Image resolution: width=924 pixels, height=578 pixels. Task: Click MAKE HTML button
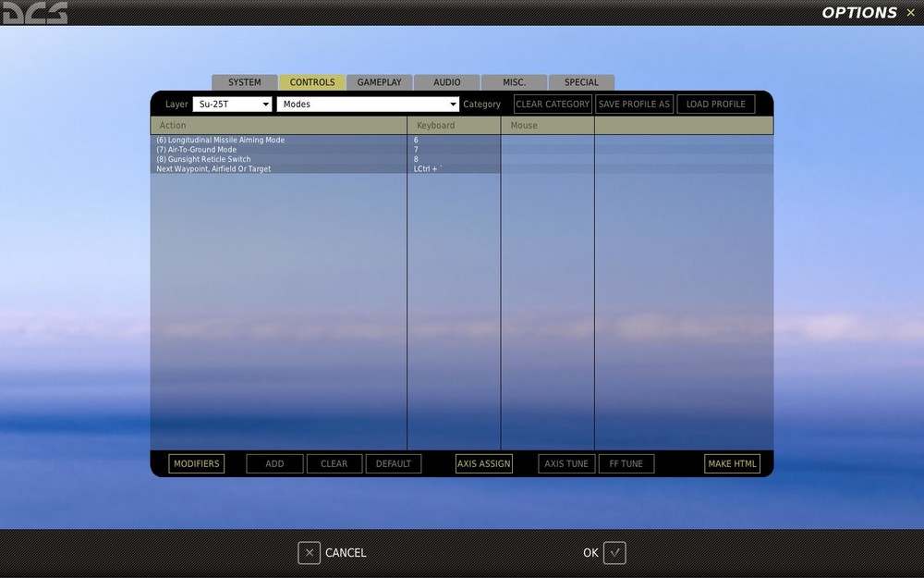click(x=732, y=463)
